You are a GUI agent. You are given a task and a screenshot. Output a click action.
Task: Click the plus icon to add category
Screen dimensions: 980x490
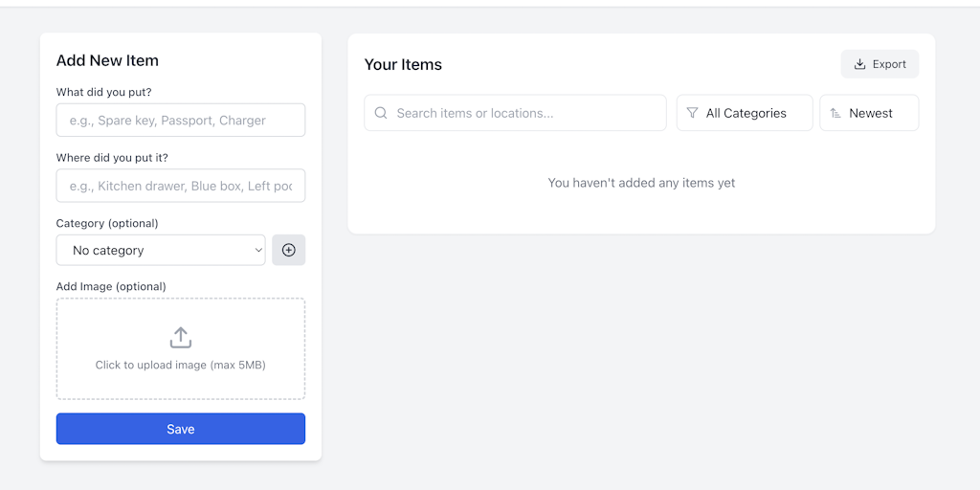(x=288, y=250)
